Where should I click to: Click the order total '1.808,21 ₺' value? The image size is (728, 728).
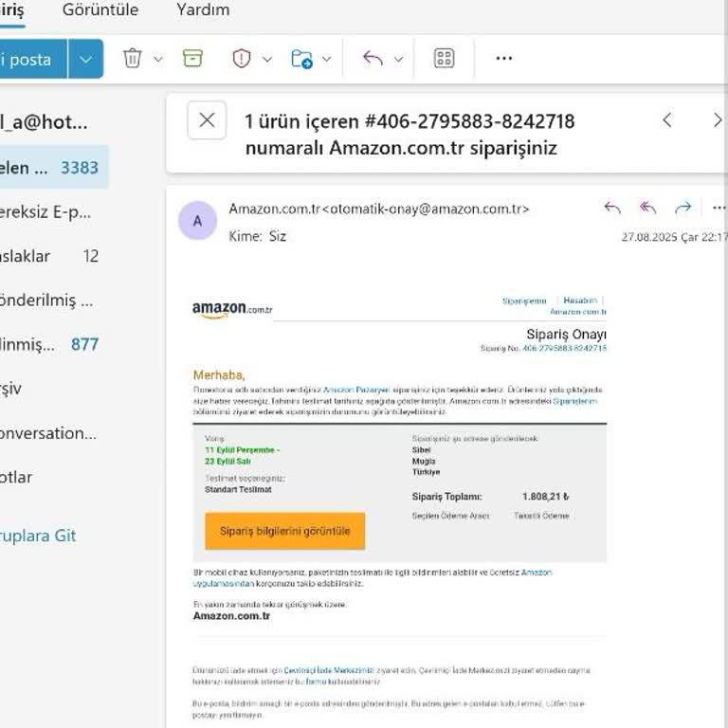click(546, 497)
